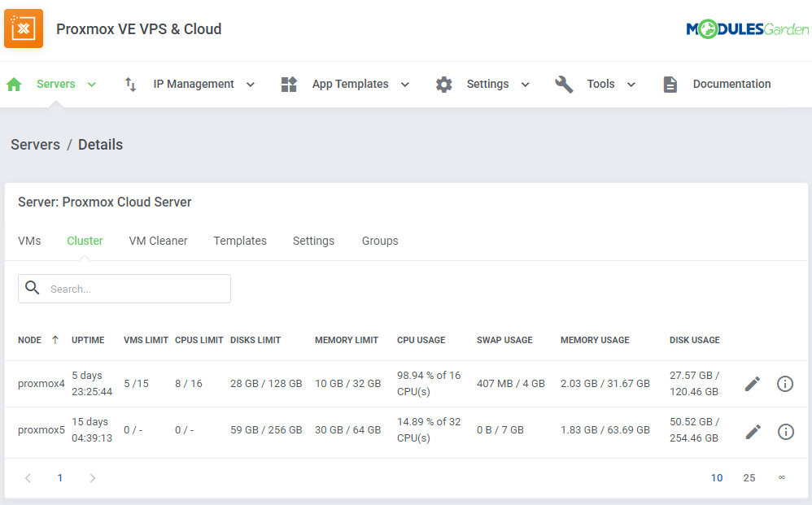
Task: Click the Servers breadcrumb link
Action: (35, 145)
